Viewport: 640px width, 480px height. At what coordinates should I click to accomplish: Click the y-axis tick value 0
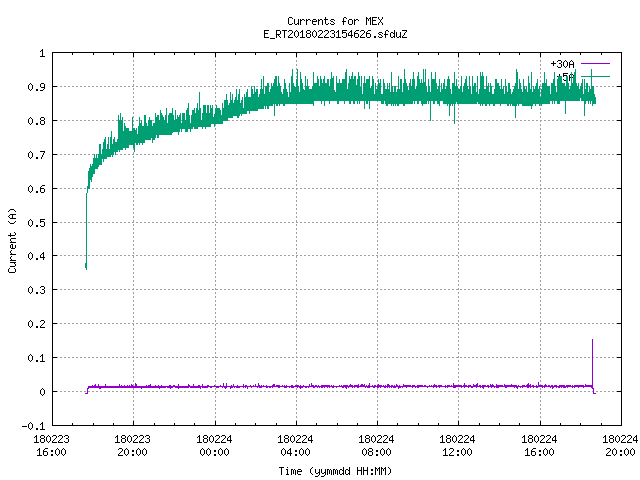coord(42,392)
